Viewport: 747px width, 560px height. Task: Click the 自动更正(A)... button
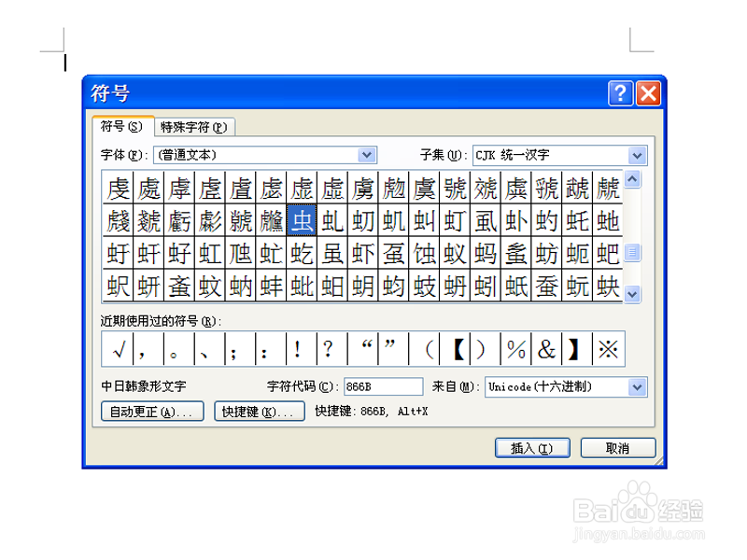point(152,412)
